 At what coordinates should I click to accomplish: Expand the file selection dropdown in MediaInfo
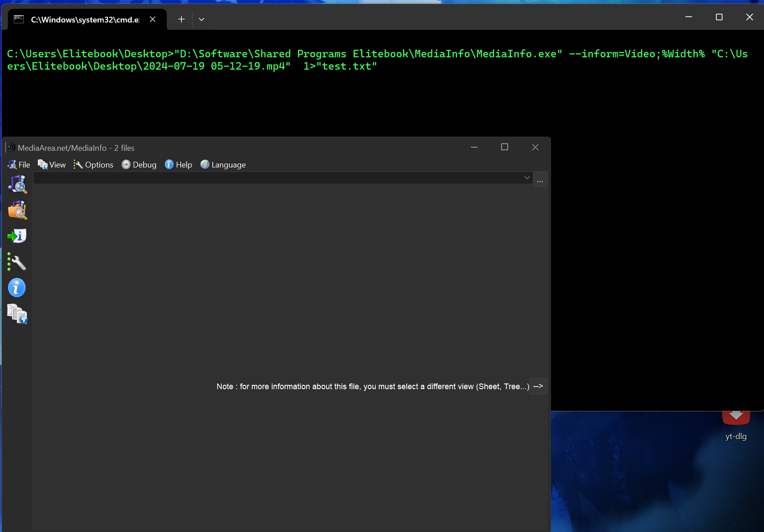tap(527, 178)
